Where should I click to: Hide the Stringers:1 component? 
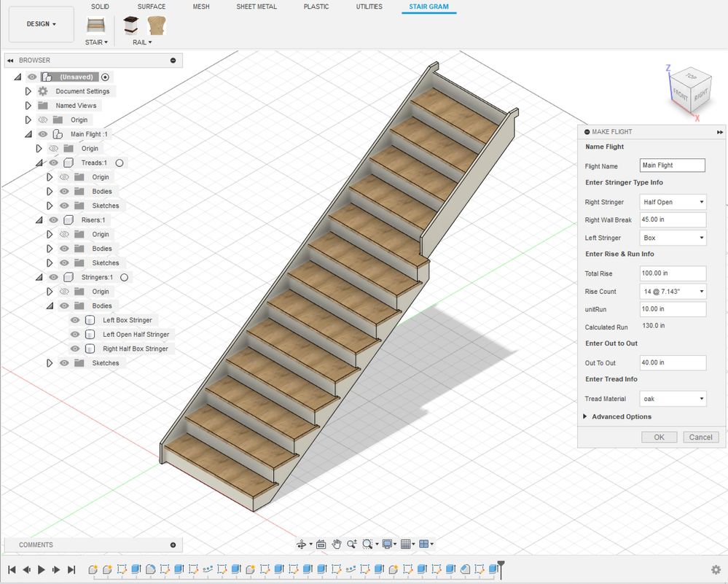(53, 277)
